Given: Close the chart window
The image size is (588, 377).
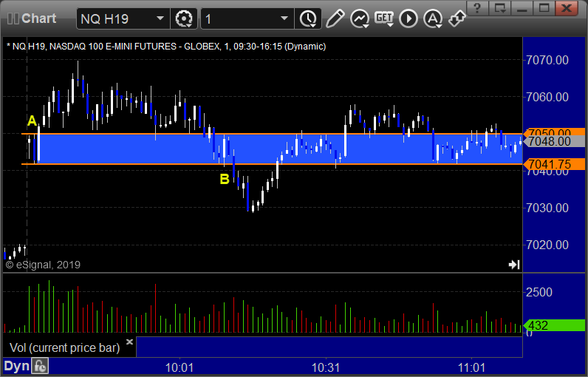Looking at the screenshot, I should click(x=567, y=8).
